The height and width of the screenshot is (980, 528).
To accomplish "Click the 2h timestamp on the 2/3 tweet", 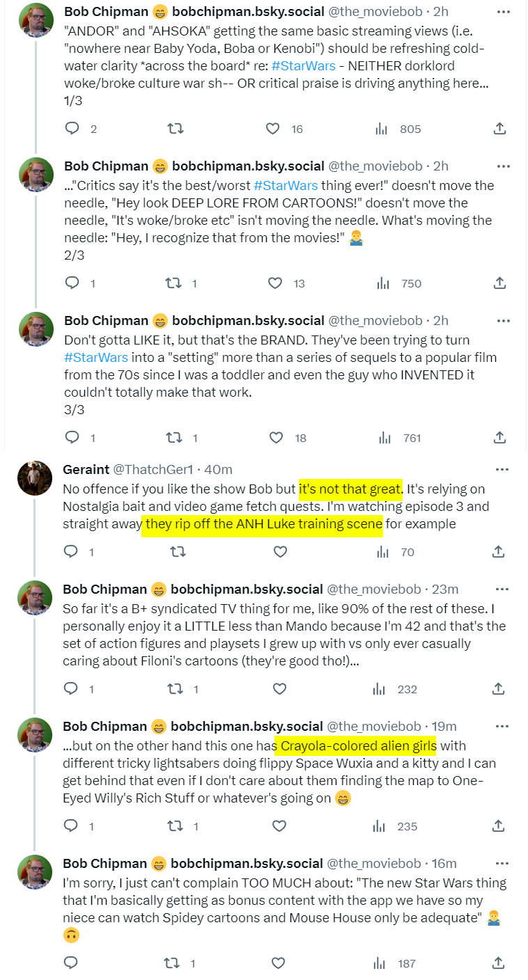I will pos(440,166).
